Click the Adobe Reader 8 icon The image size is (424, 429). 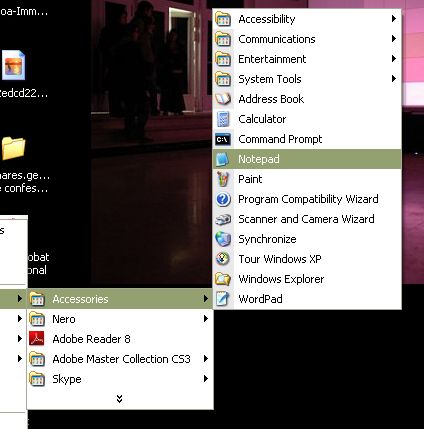pyautogui.click(x=37, y=339)
